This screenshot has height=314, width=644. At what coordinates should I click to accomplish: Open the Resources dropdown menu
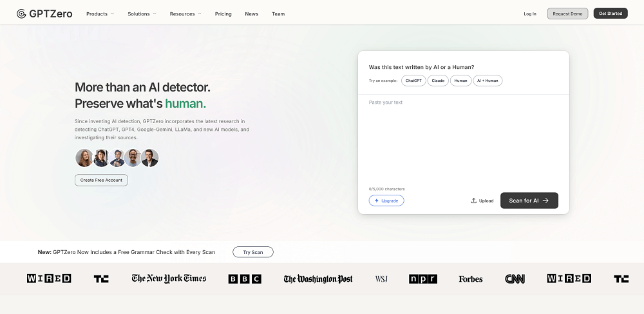[x=185, y=14]
